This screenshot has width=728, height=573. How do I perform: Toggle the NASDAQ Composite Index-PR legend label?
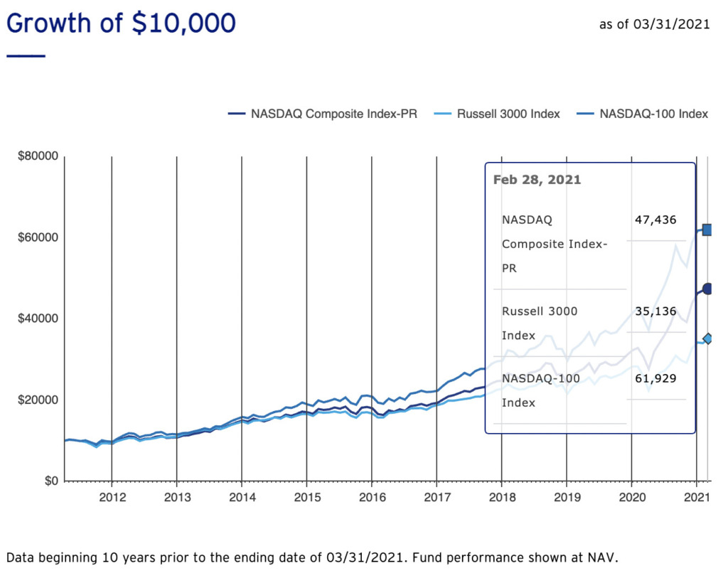333,114
